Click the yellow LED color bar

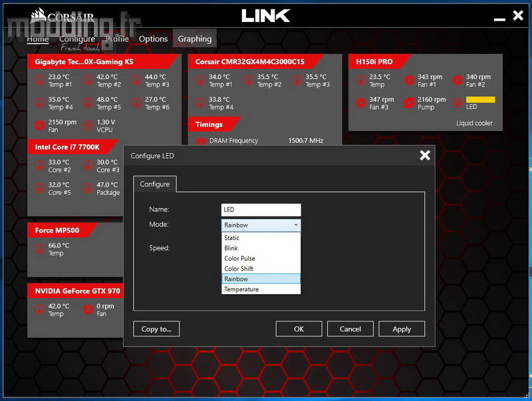click(480, 100)
